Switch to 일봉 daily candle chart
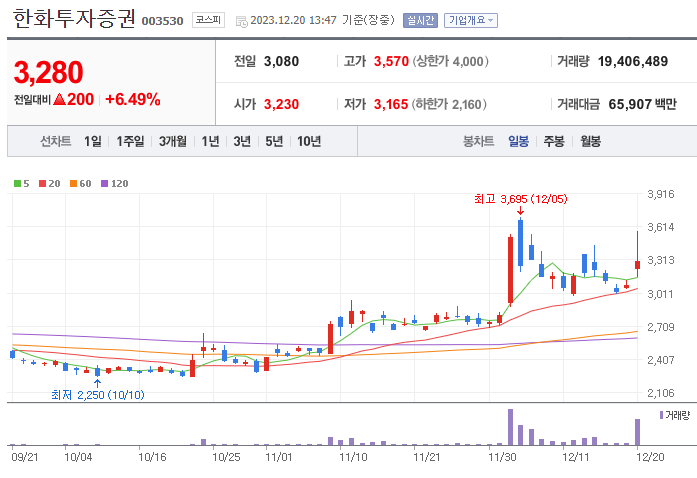 point(518,141)
